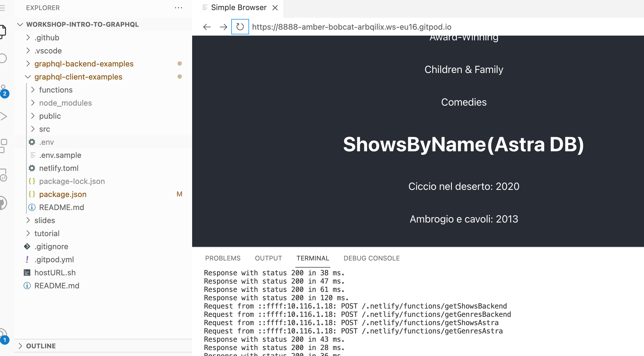Image resolution: width=644 pixels, height=356 pixels.
Task: Open the .env settings file
Action: pos(47,142)
